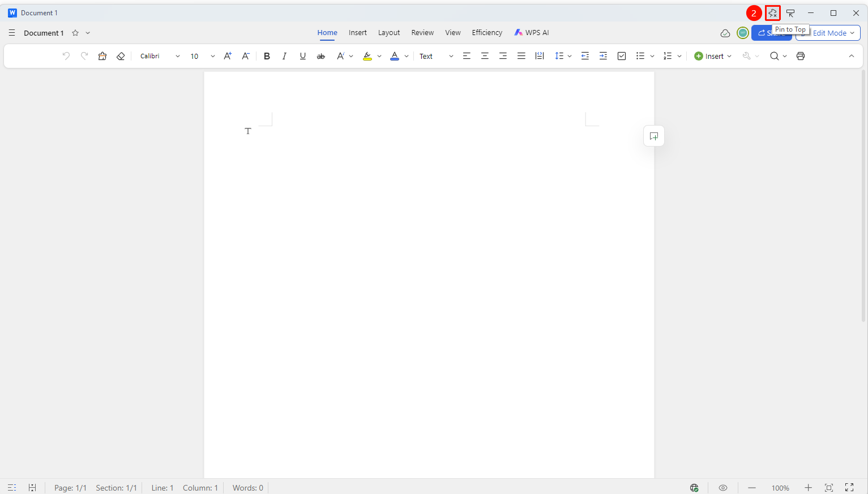
Task: Toggle Italic formatting
Action: [284, 56]
